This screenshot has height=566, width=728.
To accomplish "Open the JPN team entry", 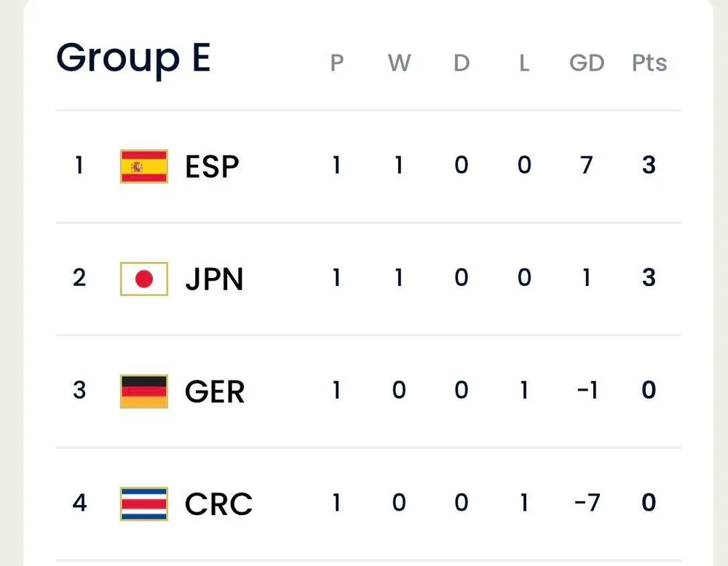I will pos(214,279).
